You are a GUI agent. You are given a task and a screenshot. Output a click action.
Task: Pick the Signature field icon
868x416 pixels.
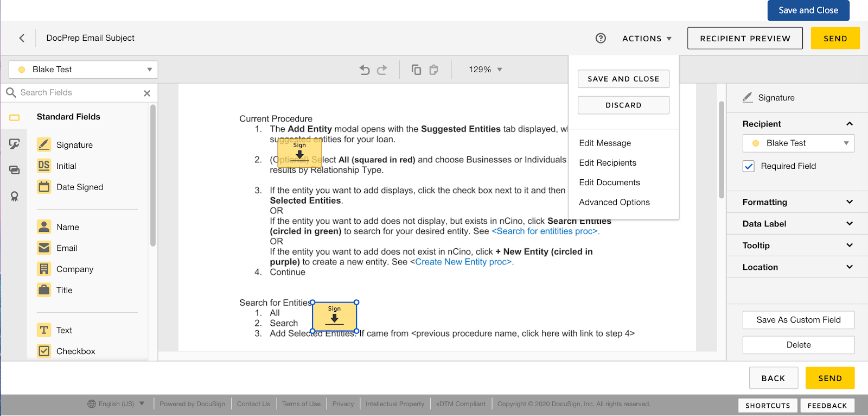(x=44, y=144)
